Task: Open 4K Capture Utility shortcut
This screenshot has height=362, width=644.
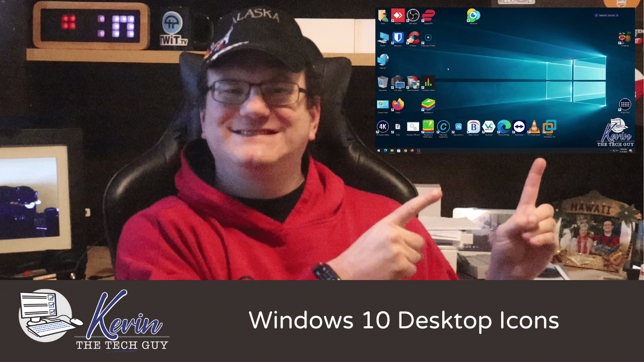Action: click(383, 128)
